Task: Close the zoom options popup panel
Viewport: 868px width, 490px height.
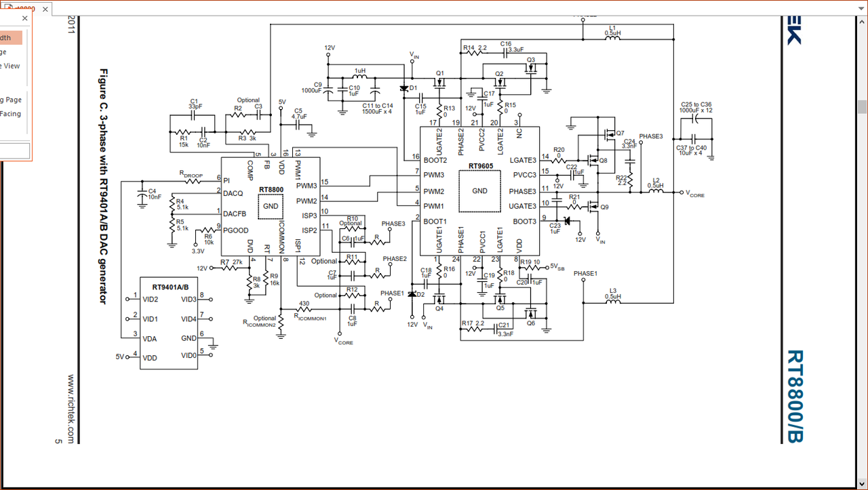Action: 24,19
